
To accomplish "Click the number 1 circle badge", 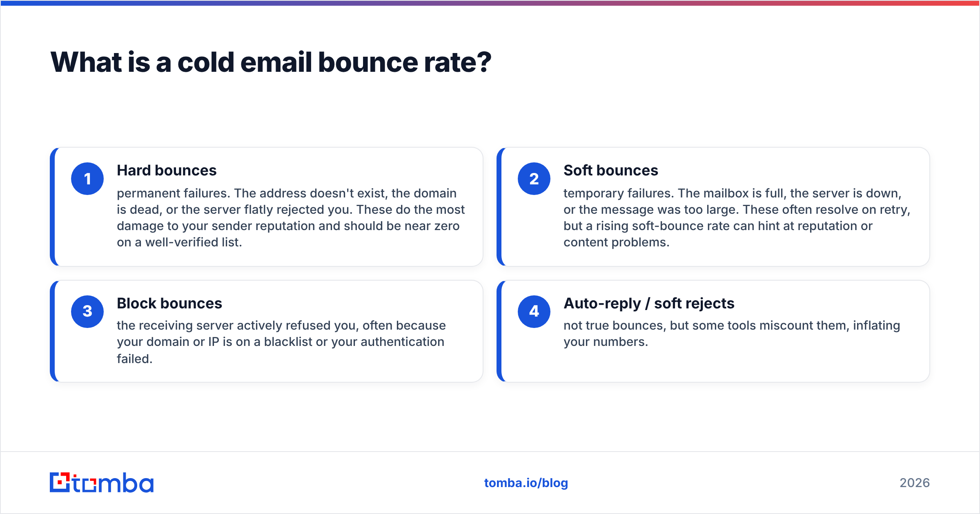I will [x=87, y=179].
